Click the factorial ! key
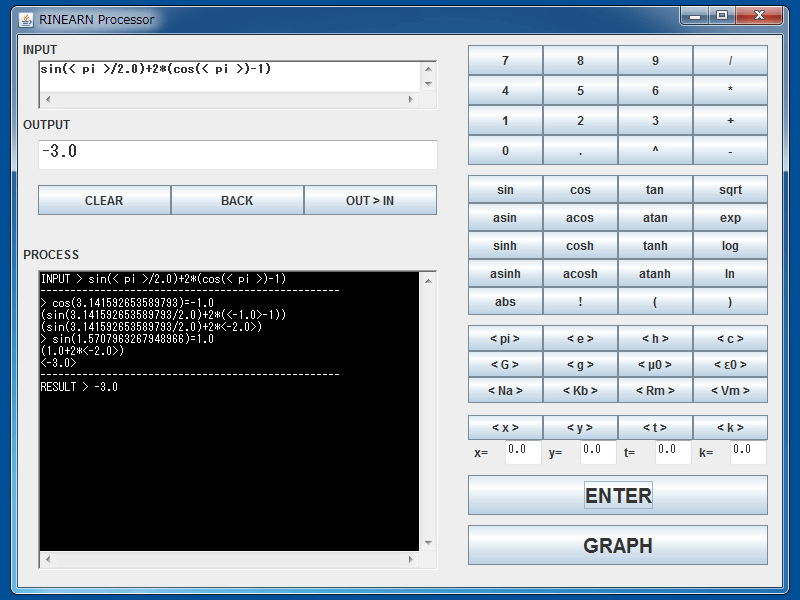Screen dimensions: 800x600 click(x=580, y=302)
